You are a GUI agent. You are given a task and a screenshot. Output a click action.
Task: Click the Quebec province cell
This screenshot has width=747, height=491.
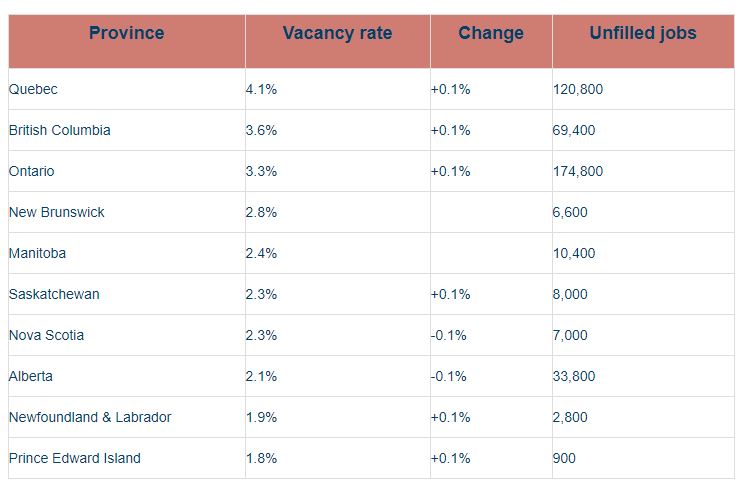pos(127,89)
